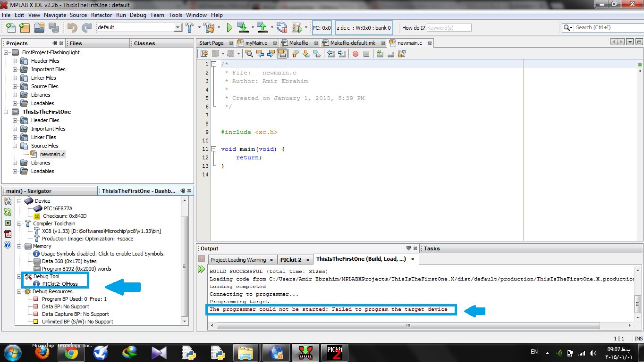Click the Open Project folder icon
Viewport: 644px width, 364px height.
(39, 27)
